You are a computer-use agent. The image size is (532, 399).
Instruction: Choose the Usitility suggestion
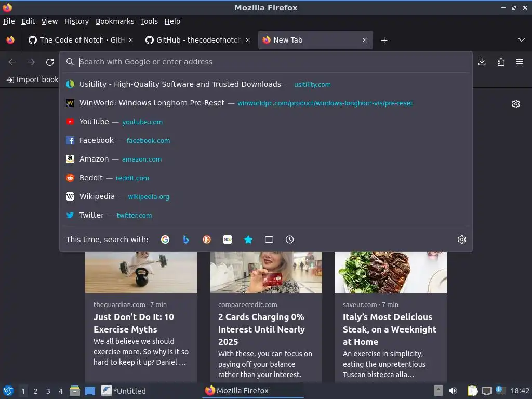[x=266, y=84]
